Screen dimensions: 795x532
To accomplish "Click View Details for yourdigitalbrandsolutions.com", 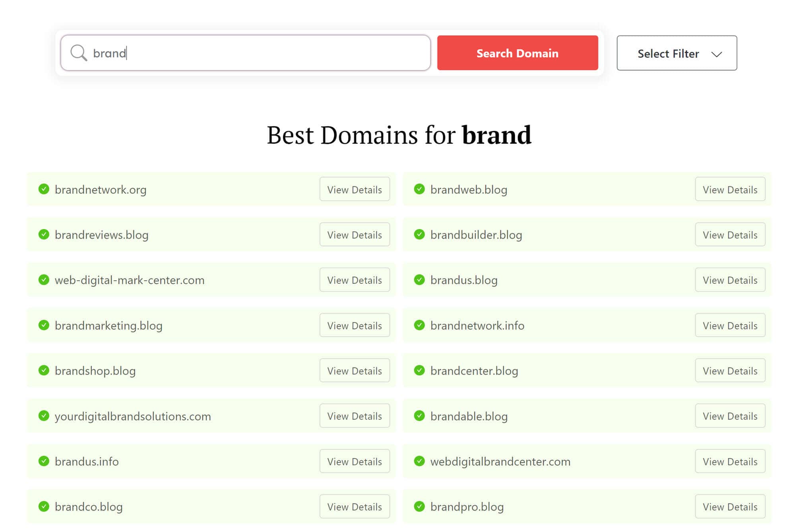I will (x=354, y=416).
